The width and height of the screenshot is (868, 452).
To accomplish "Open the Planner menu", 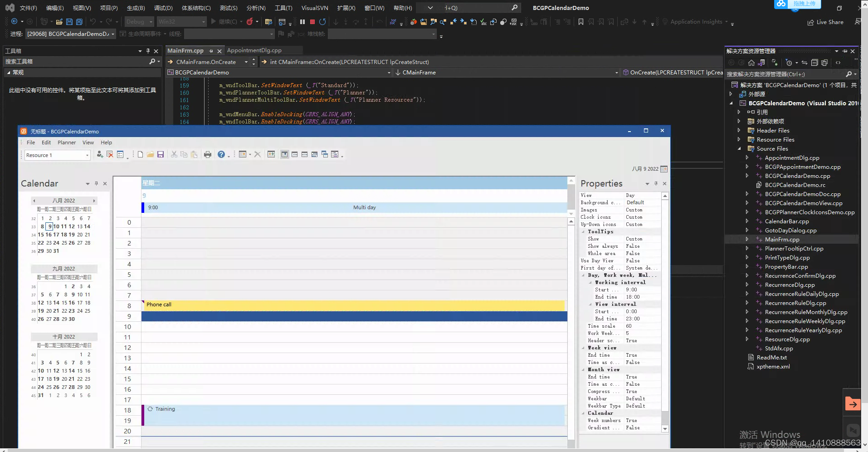I will pyautogui.click(x=67, y=142).
